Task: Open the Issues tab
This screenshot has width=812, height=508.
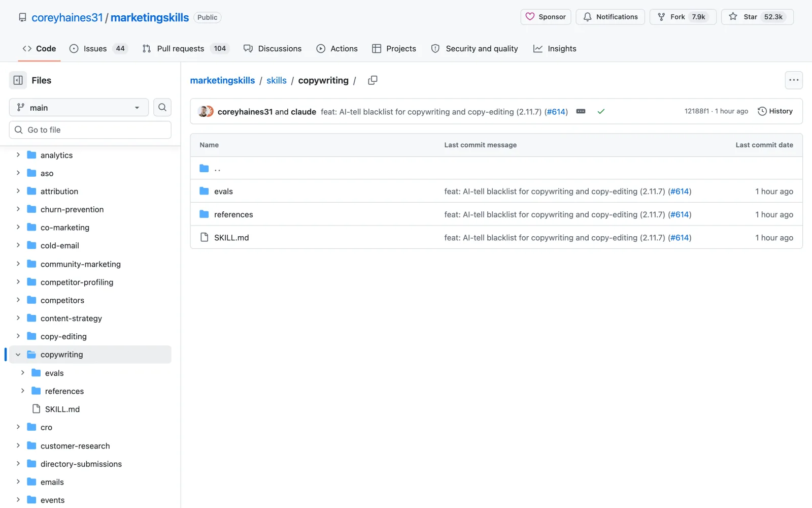Action: click(x=98, y=48)
